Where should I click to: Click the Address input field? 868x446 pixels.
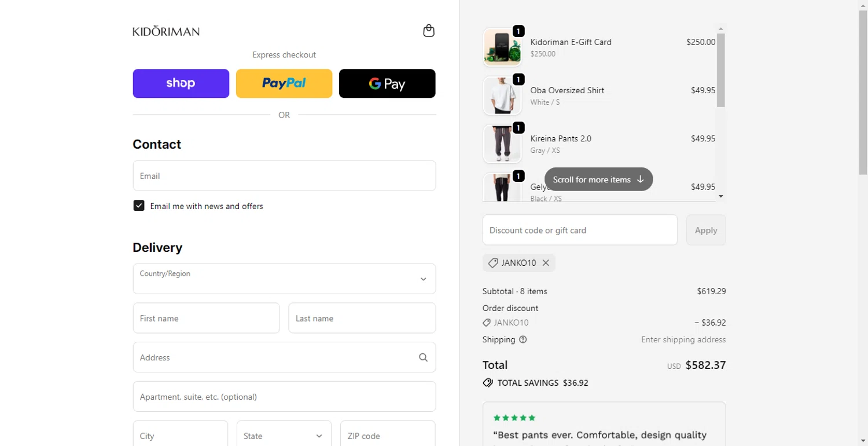click(x=284, y=357)
